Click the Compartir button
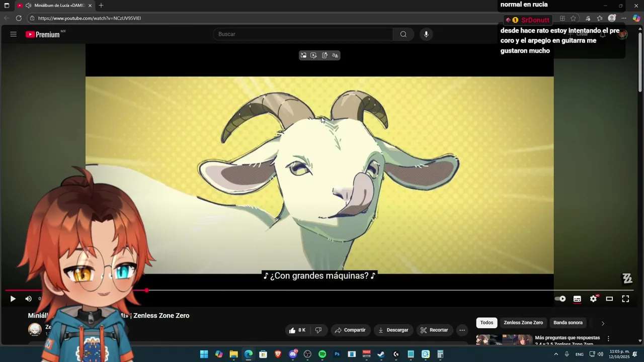Image resolution: width=644 pixels, height=362 pixels. click(350, 330)
